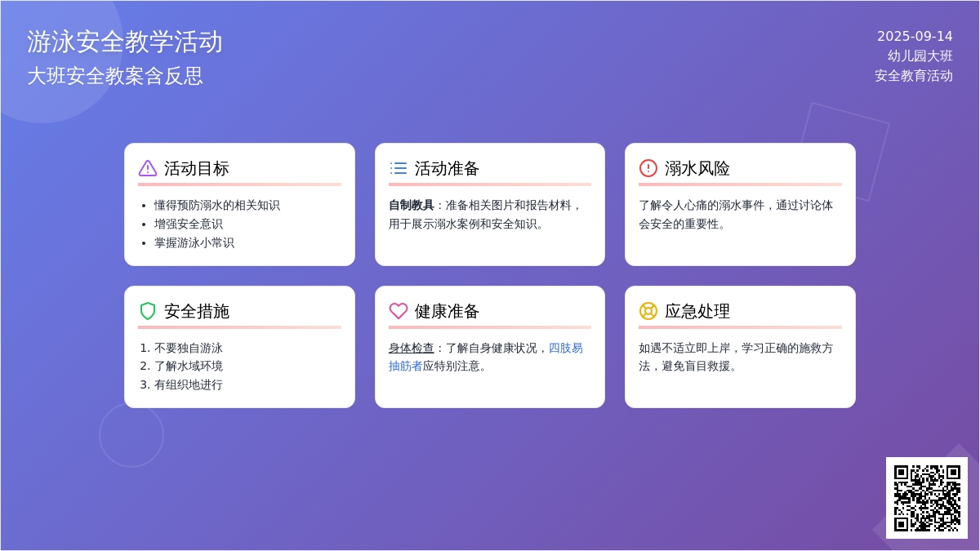
Task: Select the 活动准备 card heading
Action: click(x=447, y=169)
